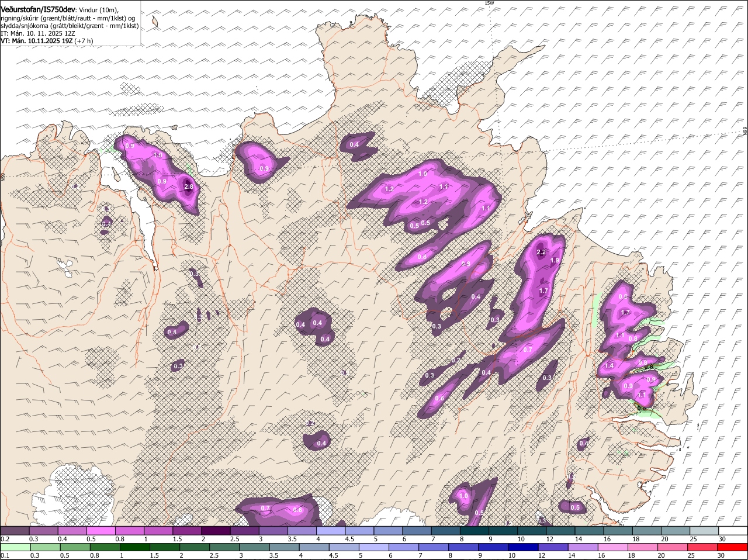This screenshot has height=560, width=748.
Task: Click the 10 swatch in upper scale
Action: coord(531,530)
